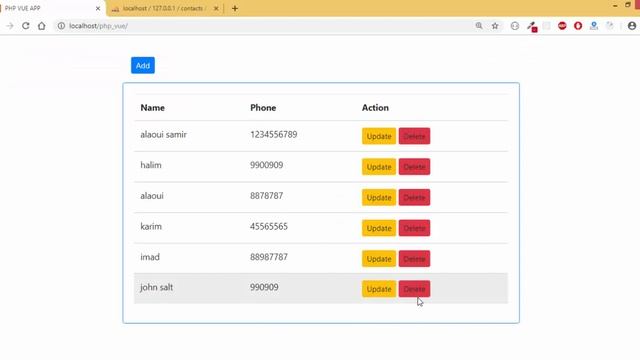Viewport: 640px width, 360px height.
Task: Select the name imad
Action: pos(150,257)
